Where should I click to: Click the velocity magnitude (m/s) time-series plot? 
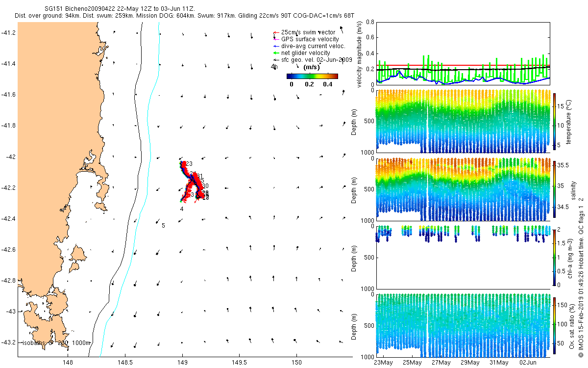pyautogui.click(x=463, y=53)
